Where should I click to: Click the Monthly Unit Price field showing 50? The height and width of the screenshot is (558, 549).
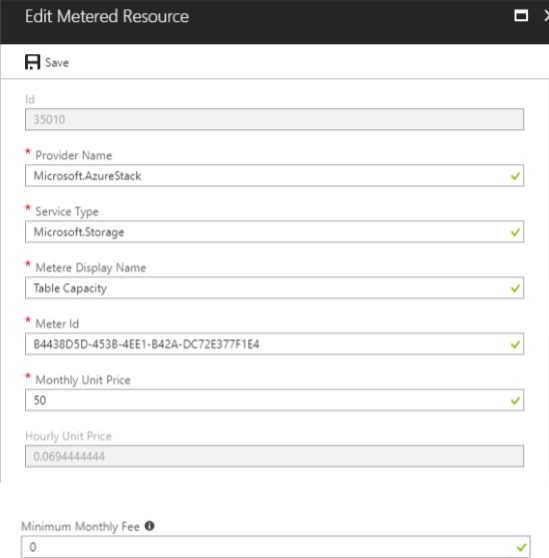(274, 400)
